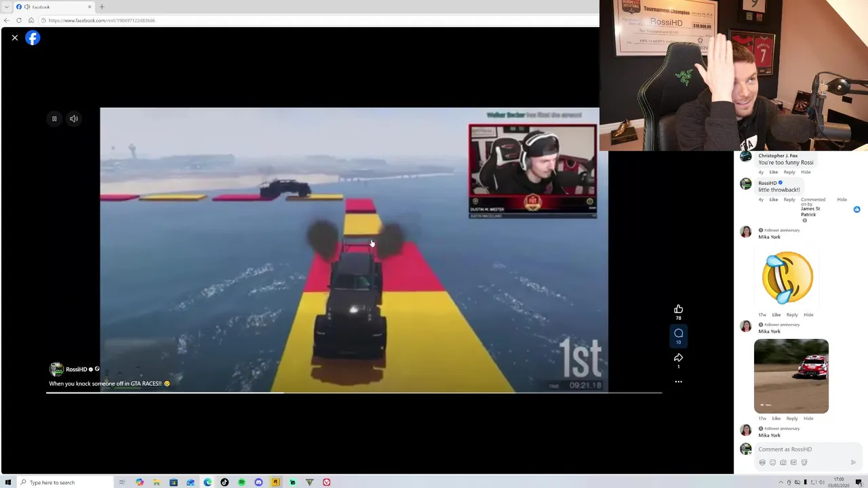The width and height of the screenshot is (868, 488).
Task: Reload the Facebook page
Action: pyautogui.click(x=19, y=20)
